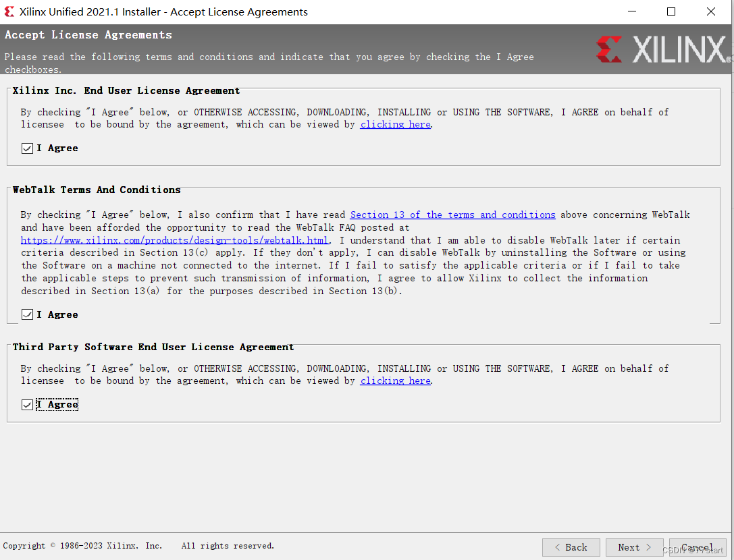Uncheck I Agree under Xilinx Inc. End User License
Image resolution: width=734 pixels, height=560 pixels.
coord(27,148)
